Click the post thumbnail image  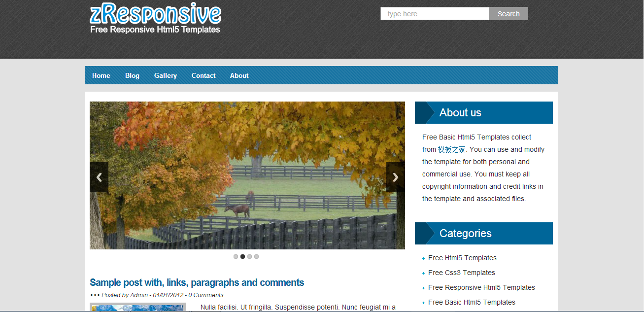tap(137, 307)
